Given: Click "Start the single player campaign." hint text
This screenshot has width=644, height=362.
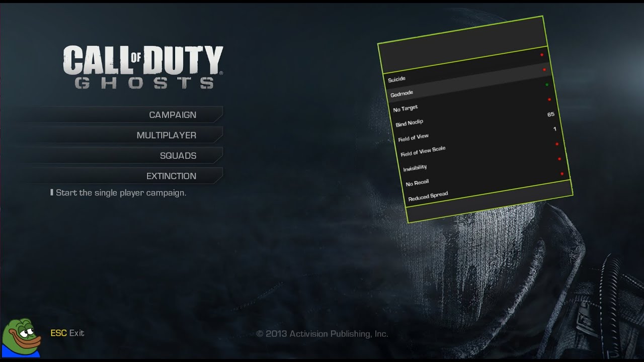Looking at the screenshot, I should coord(121,193).
